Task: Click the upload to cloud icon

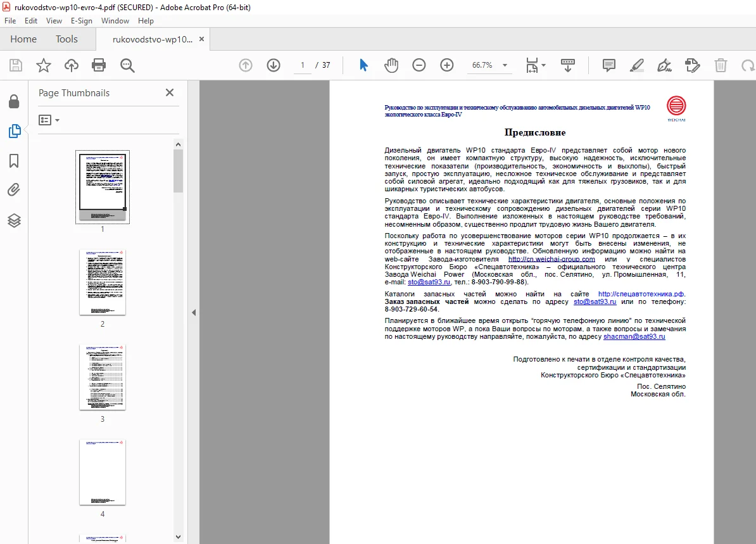Action: 72,65
